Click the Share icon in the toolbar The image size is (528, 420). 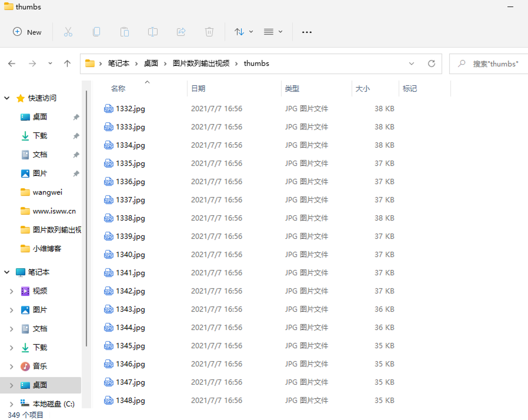click(x=181, y=32)
